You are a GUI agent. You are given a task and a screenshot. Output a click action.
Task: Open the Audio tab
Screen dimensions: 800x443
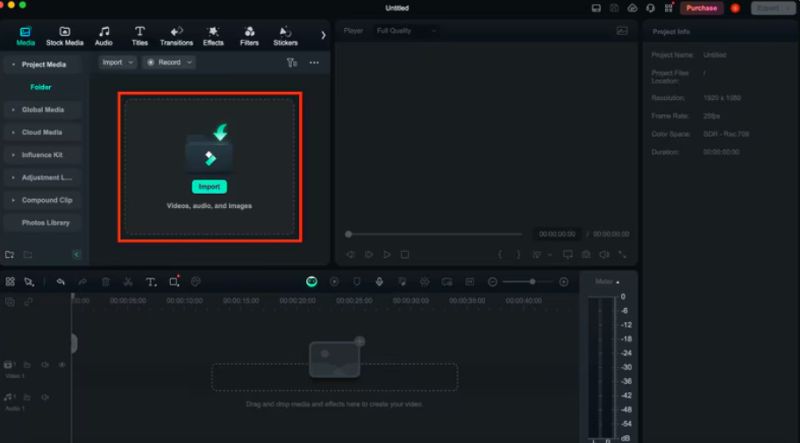(104, 36)
